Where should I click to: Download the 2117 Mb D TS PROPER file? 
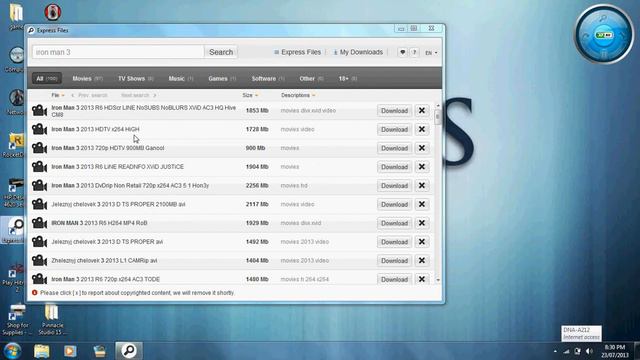[x=394, y=204]
